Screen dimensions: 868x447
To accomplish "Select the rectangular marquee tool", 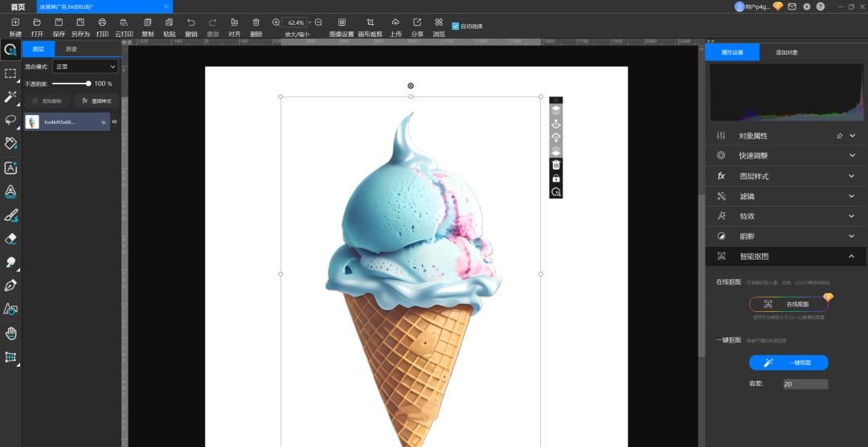I will [10, 74].
